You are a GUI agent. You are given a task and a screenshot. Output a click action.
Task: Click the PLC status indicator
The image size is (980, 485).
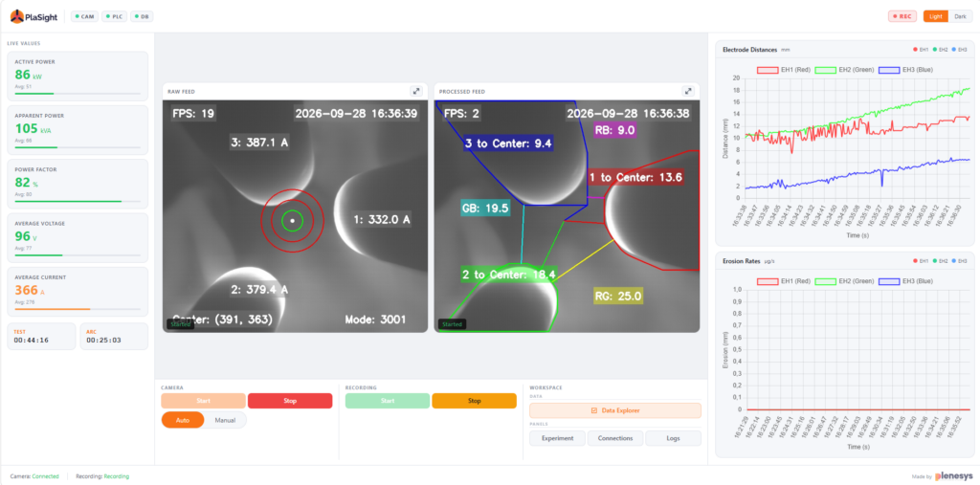pyautogui.click(x=114, y=17)
